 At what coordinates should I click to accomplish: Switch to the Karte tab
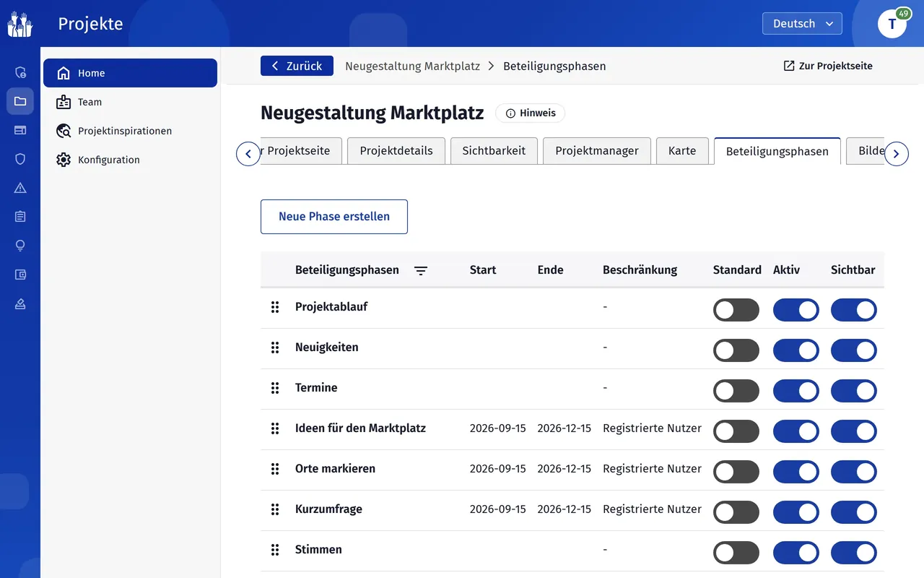(x=682, y=151)
